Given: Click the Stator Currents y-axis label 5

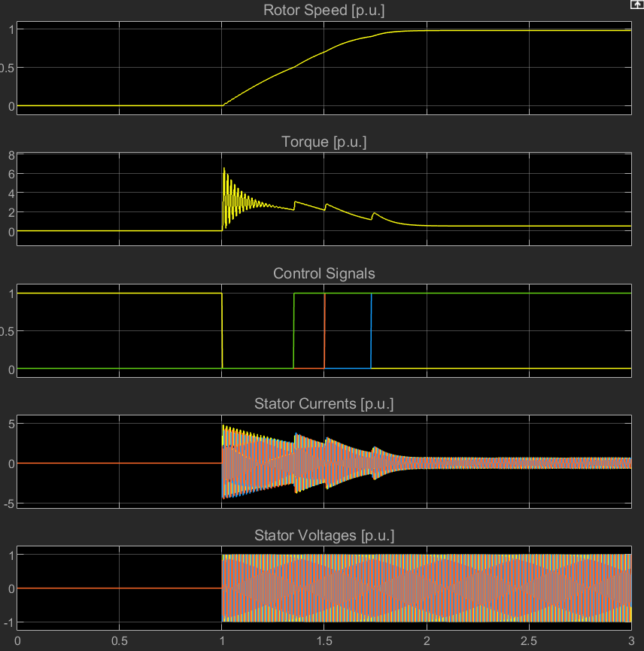Looking at the screenshot, I should (x=10, y=424).
